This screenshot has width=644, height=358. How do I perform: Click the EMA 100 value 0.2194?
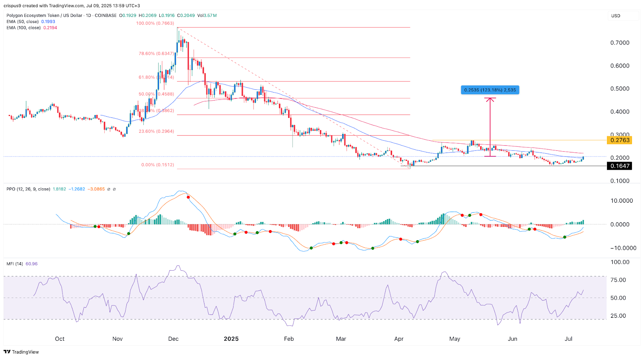coord(50,28)
